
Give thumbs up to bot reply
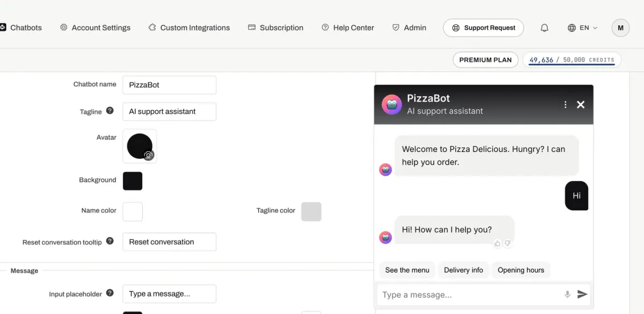point(497,243)
